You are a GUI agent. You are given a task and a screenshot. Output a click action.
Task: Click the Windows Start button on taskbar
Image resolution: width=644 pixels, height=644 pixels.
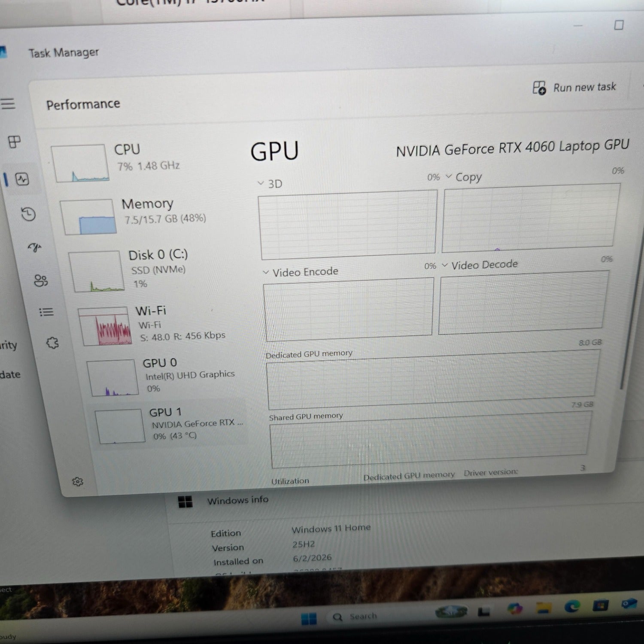click(309, 619)
